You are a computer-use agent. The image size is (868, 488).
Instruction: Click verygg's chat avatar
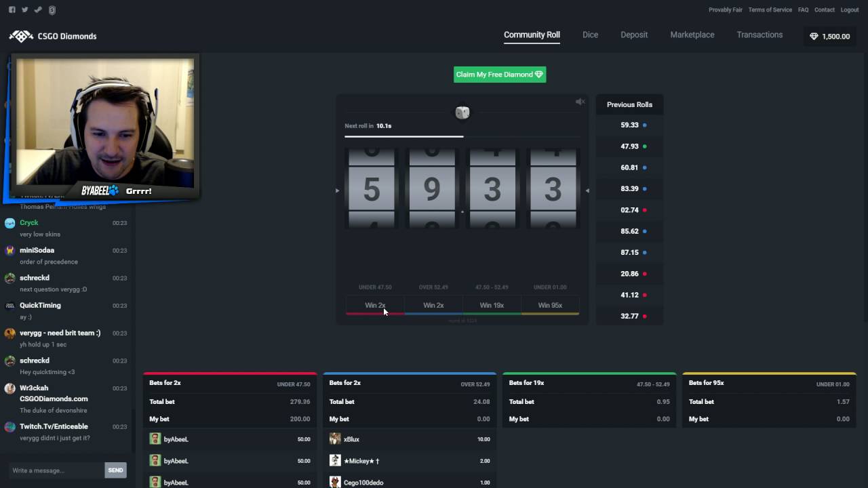click(x=9, y=333)
